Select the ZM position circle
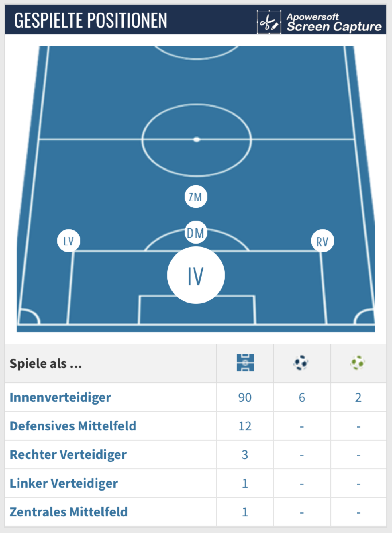The width and height of the screenshot is (392, 533). 196,197
